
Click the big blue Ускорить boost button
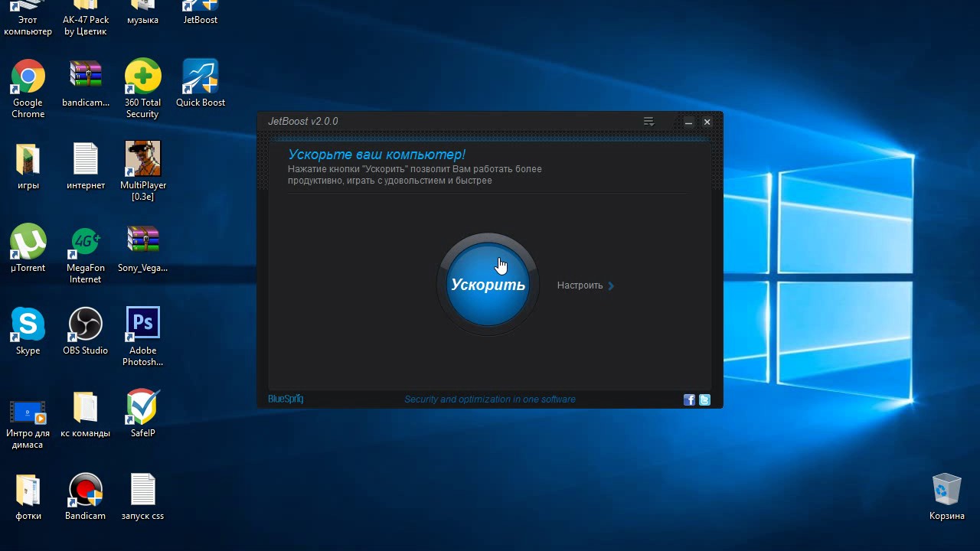click(488, 285)
